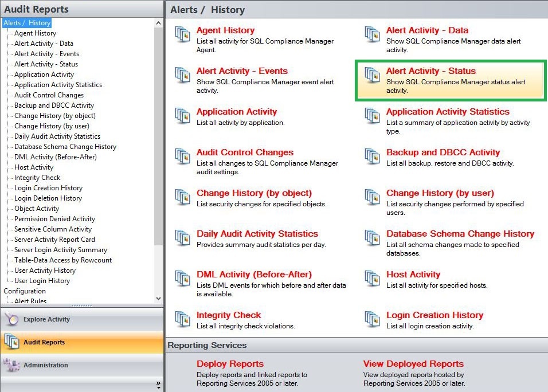This screenshot has width=548, height=392.
Task: Click the Integrity Check report icon
Action: tap(182, 319)
